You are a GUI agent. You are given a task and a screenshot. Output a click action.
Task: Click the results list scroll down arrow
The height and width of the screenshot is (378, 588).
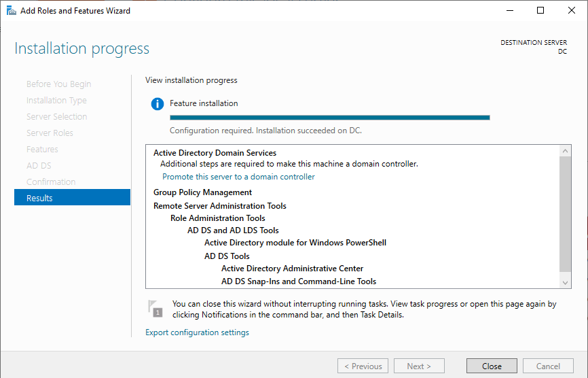tap(565, 283)
